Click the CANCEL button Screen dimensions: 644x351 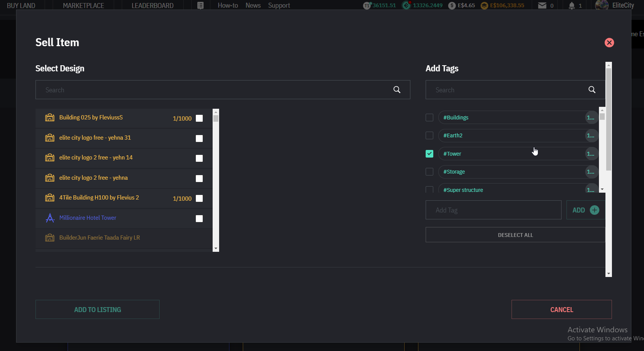click(561, 309)
